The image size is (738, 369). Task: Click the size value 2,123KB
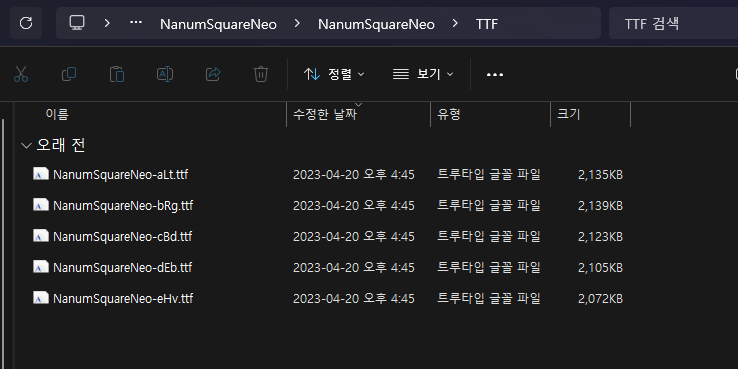point(601,237)
